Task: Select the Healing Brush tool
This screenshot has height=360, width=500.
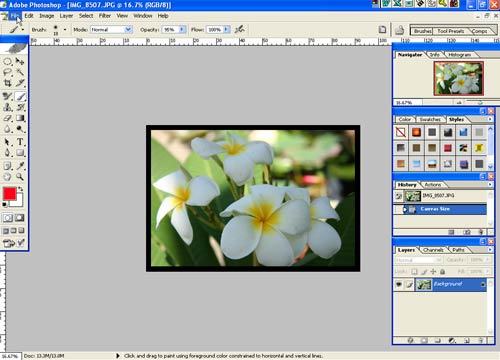Action: 8,97
